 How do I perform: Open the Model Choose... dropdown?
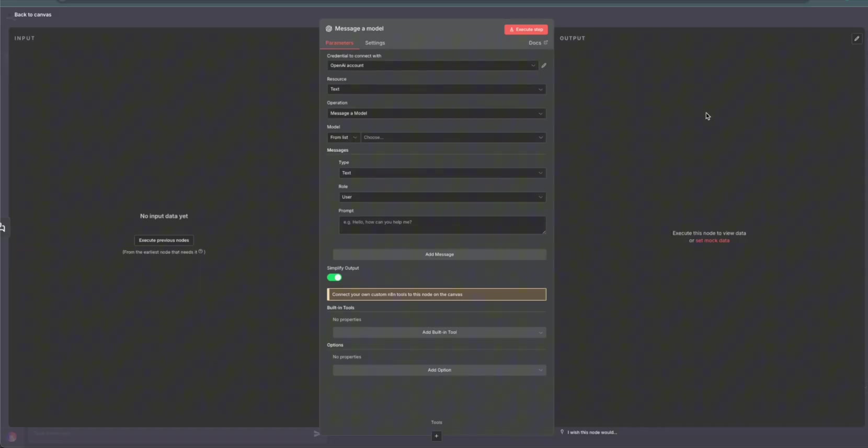pyautogui.click(x=453, y=137)
